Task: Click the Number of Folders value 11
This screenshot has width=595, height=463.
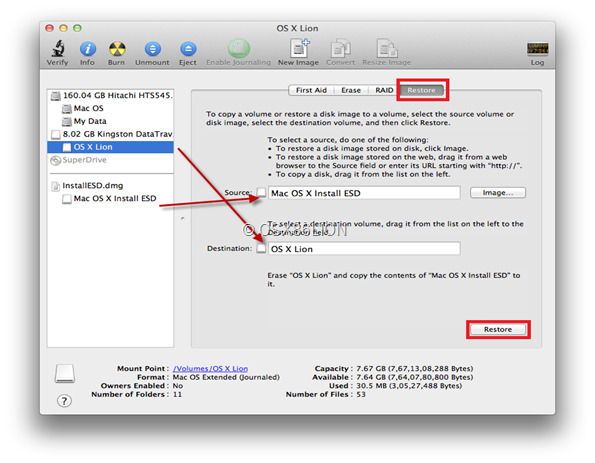Action: pyautogui.click(x=177, y=395)
